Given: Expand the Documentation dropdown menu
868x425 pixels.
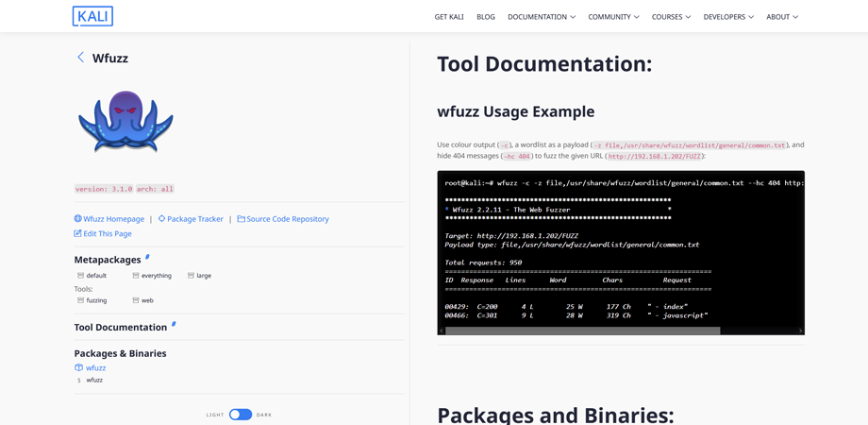Looking at the screenshot, I should [x=542, y=17].
